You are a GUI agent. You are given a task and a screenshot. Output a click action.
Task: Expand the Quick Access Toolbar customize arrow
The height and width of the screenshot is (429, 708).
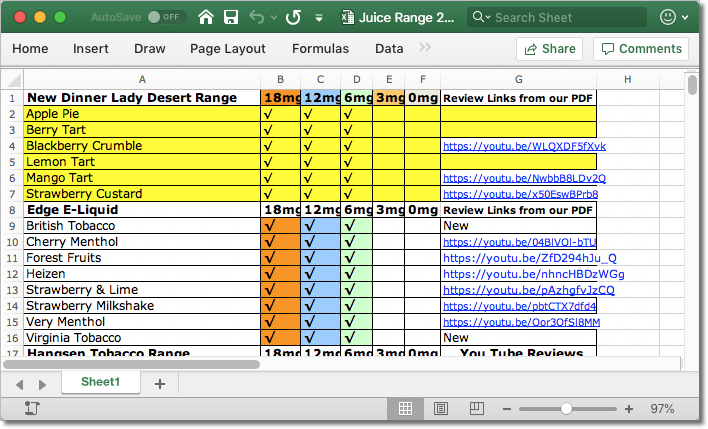pyautogui.click(x=319, y=17)
